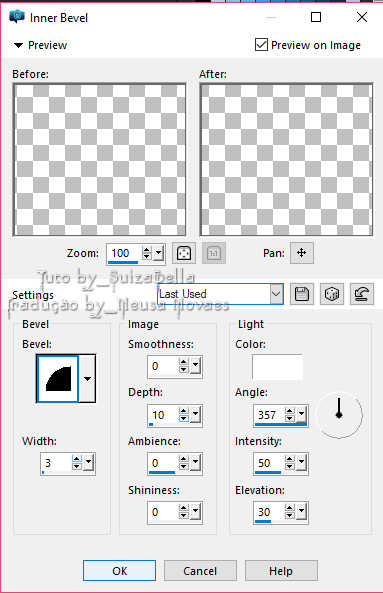The height and width of the screenshot is (593, 383).
Task: Click the Paint Shop Pro app icon
Action: pyautogui.click(x=17, y=17)
